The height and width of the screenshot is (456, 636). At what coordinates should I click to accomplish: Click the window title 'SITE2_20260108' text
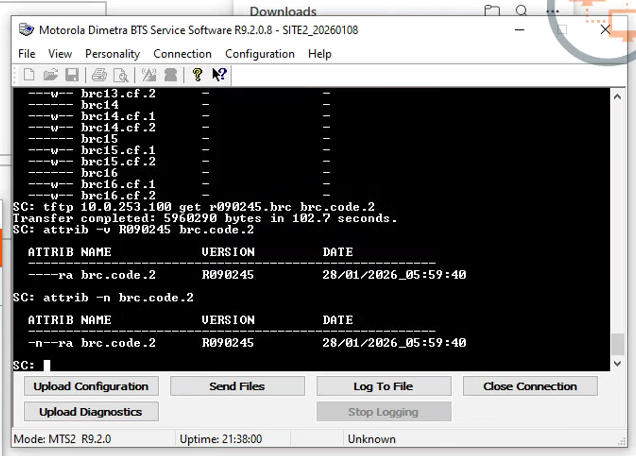(x=320, y=30)
